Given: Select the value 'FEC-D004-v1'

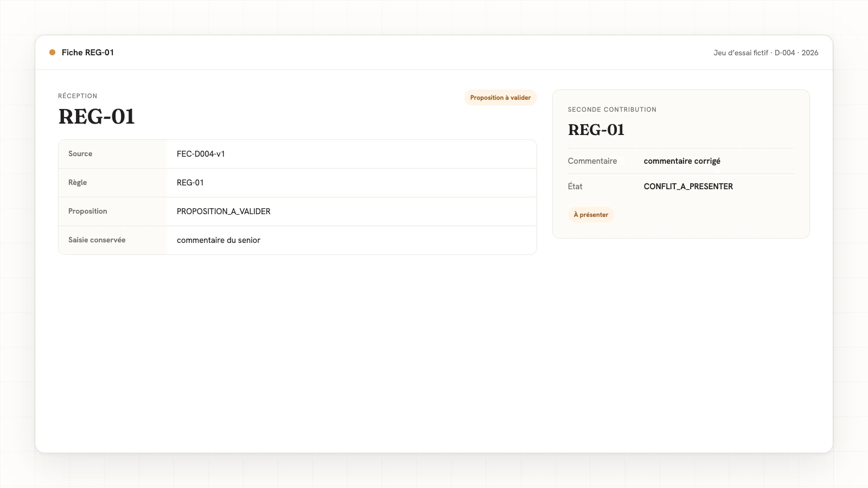Looking at the screenshot, I should tap(201, 154).
